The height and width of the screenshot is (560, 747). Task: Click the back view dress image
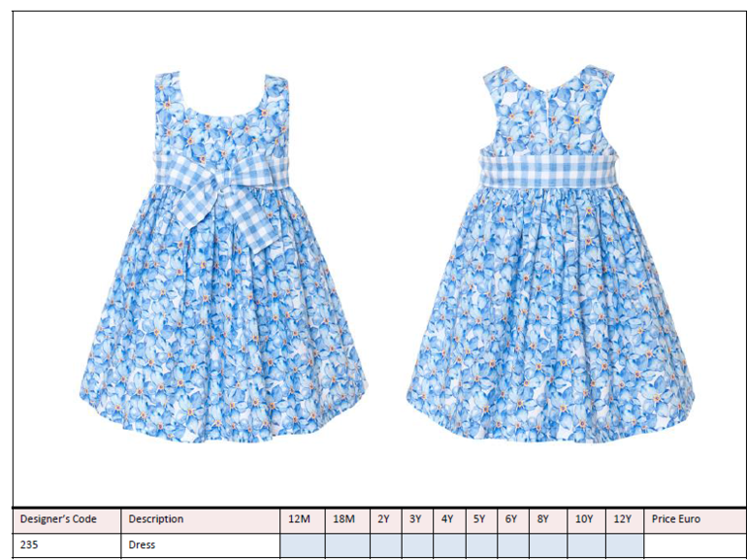(550, 254)
